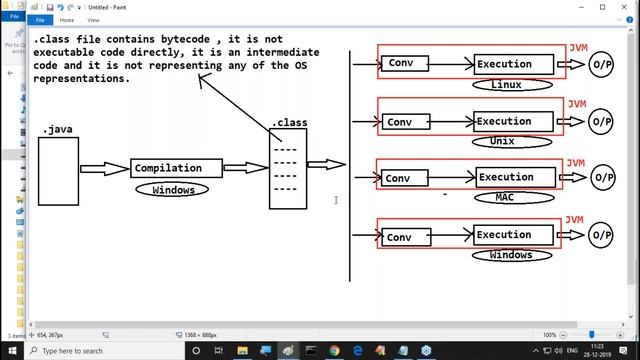Viewport: 640px width, 360px height.
Task: Click the 'Linux' oval on the canvas
Action: pyautogui.click(x=512, y=84)
